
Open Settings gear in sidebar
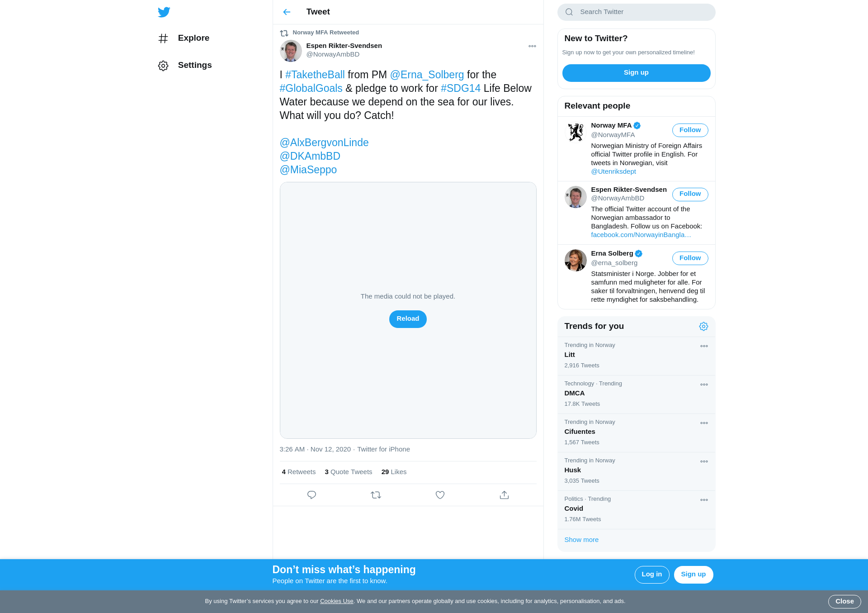[163, 66]
